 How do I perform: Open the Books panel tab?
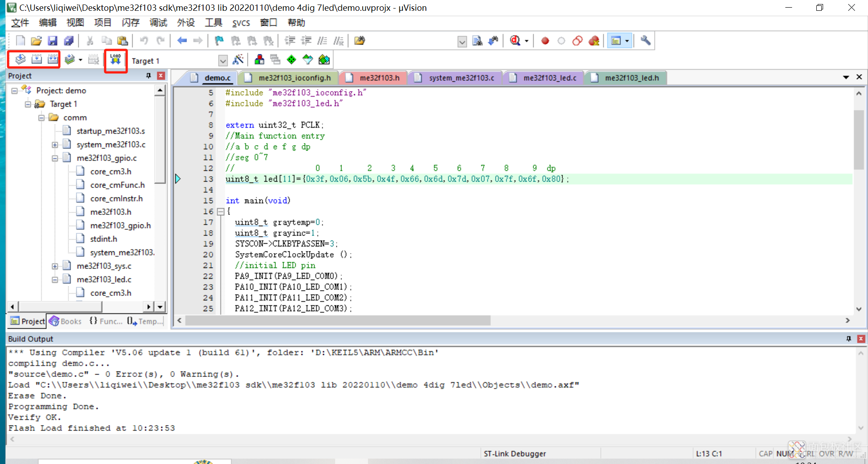click(66, 321)
